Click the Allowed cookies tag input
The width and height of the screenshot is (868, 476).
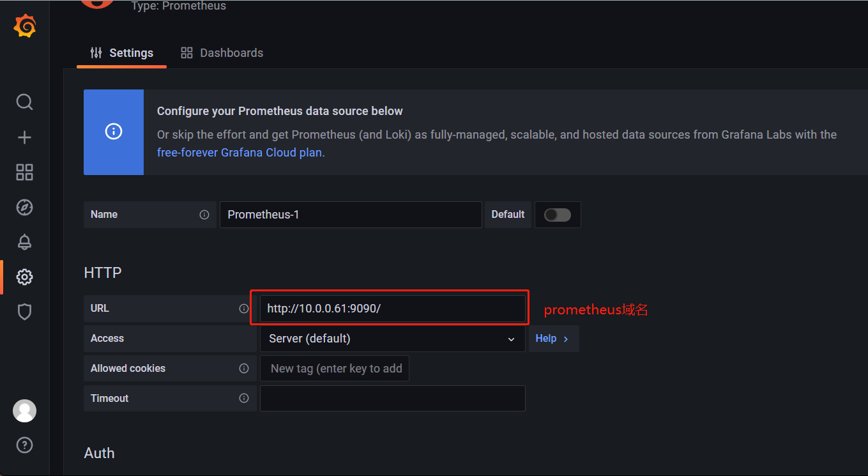(335, 369)
